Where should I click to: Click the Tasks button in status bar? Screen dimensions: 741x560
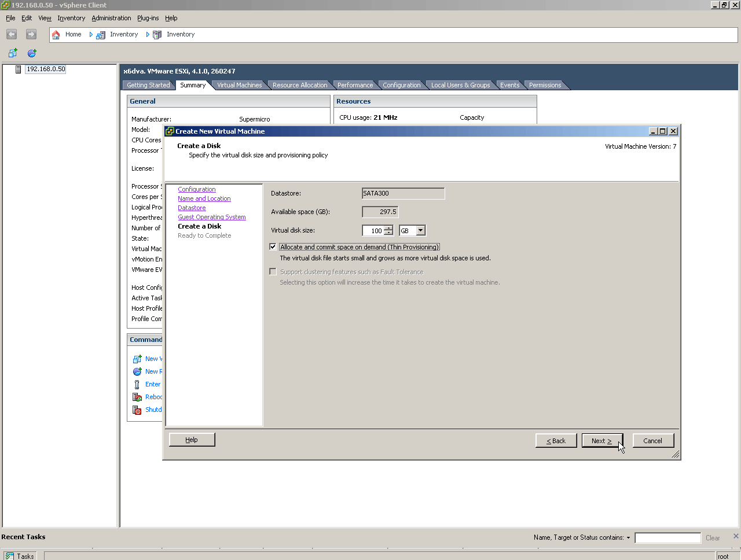coord(20,556)
